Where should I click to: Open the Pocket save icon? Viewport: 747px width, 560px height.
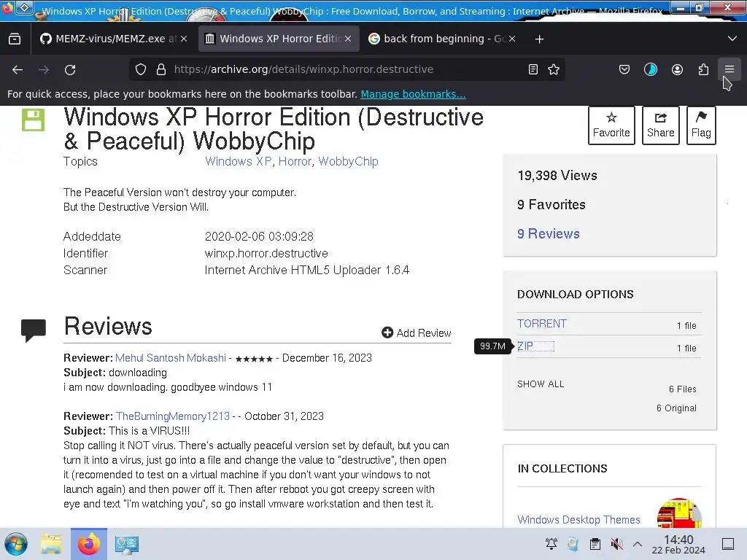pos(624,69)
